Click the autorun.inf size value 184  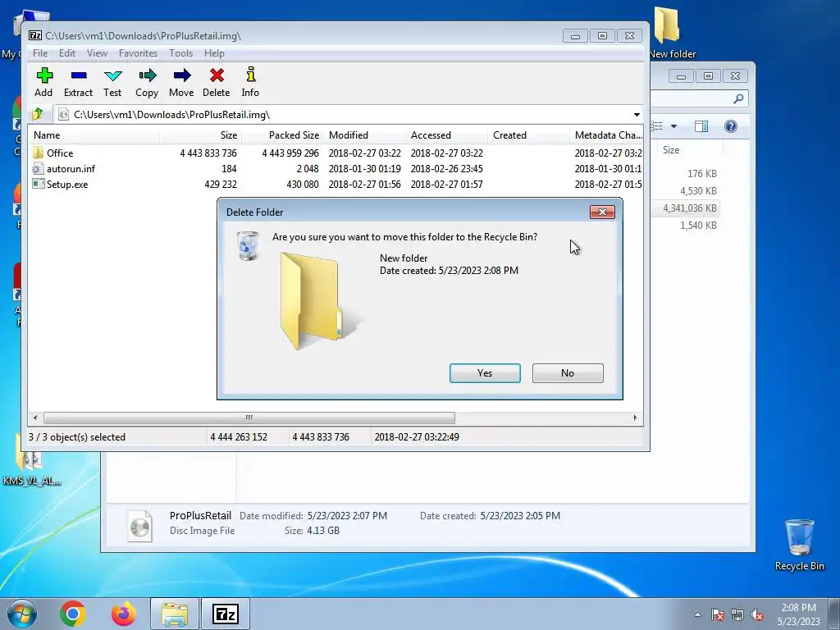point(229,169)
